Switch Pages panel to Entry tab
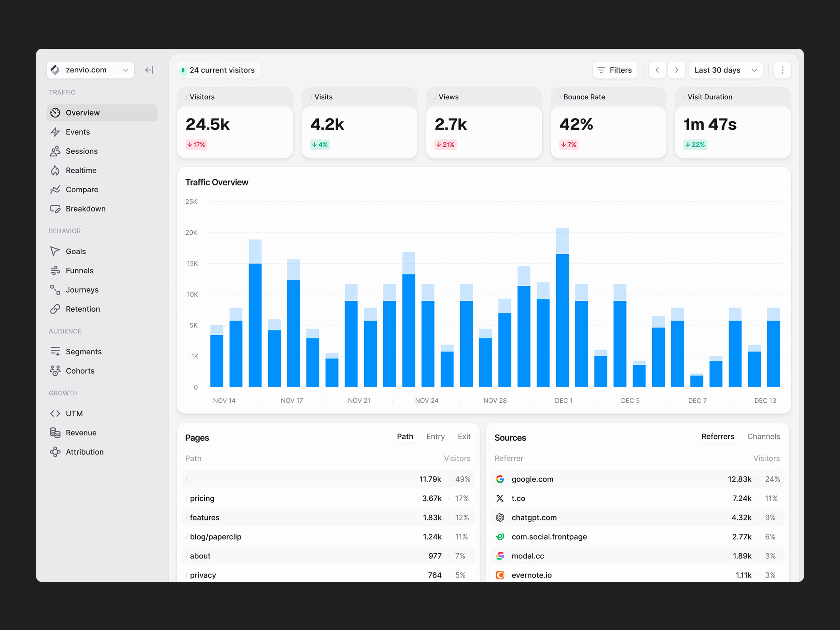840x630 pixels. pyautogui.click(x=435, y=436)
